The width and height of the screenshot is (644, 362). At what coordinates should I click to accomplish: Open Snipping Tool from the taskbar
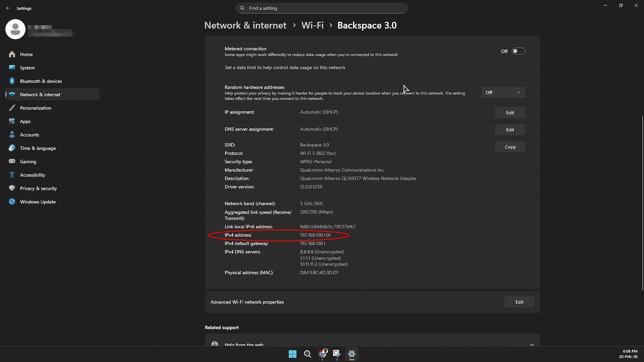[x=337, y=354]
